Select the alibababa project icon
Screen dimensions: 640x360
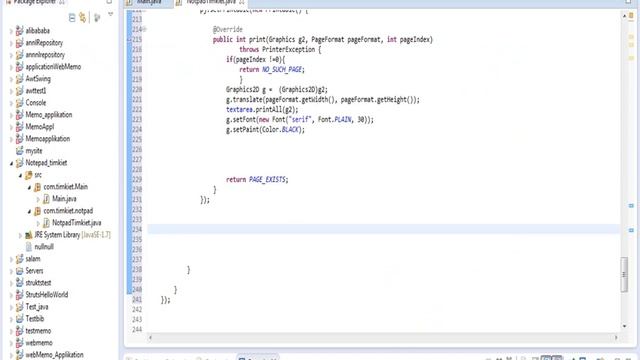pos(19,31)
